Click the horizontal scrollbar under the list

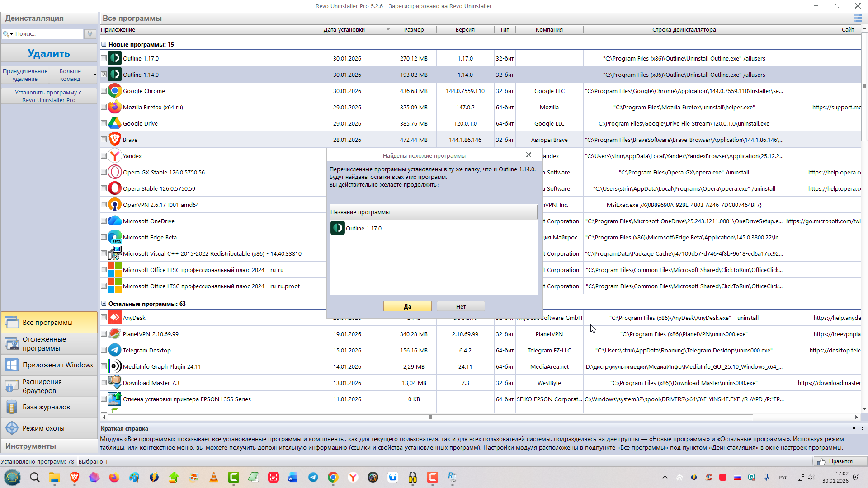[429, 417]
